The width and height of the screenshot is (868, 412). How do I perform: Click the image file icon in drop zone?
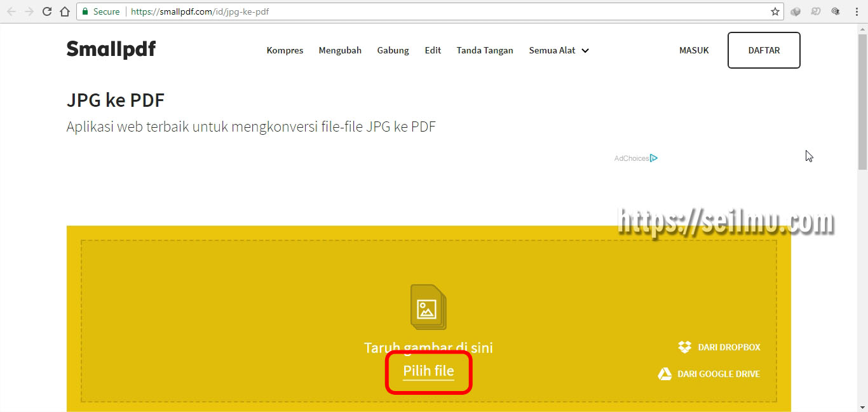click(428, 307)
